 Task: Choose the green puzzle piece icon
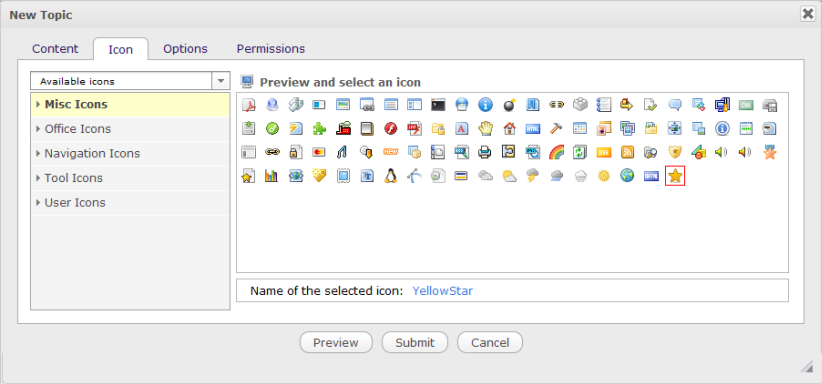[x=319, y=129]
